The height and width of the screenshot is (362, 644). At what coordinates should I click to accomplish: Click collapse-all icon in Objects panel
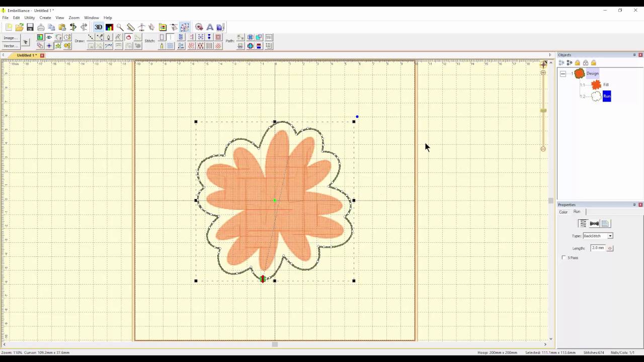570,63
